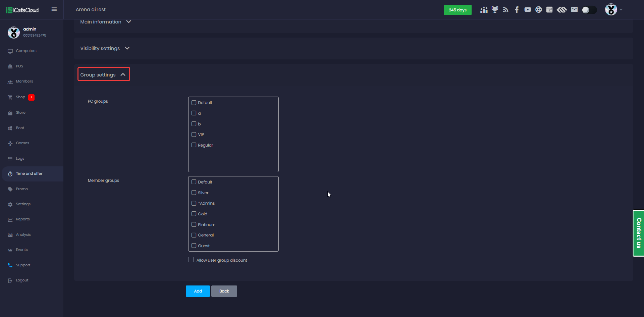
Task: Click the Back button
Action: tap(224, 291)
